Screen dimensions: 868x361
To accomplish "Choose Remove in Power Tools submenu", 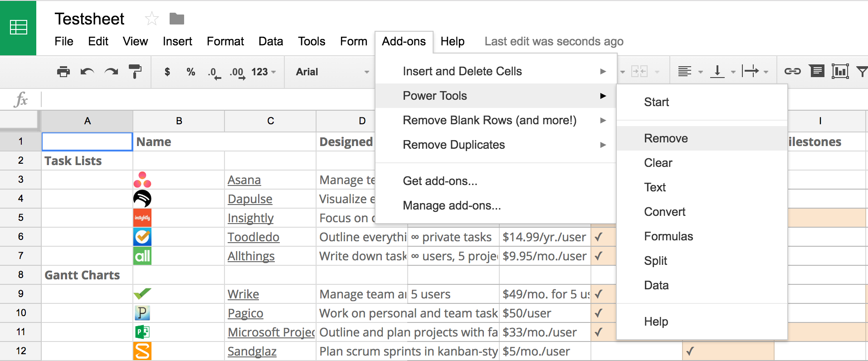I will point(666,138).
